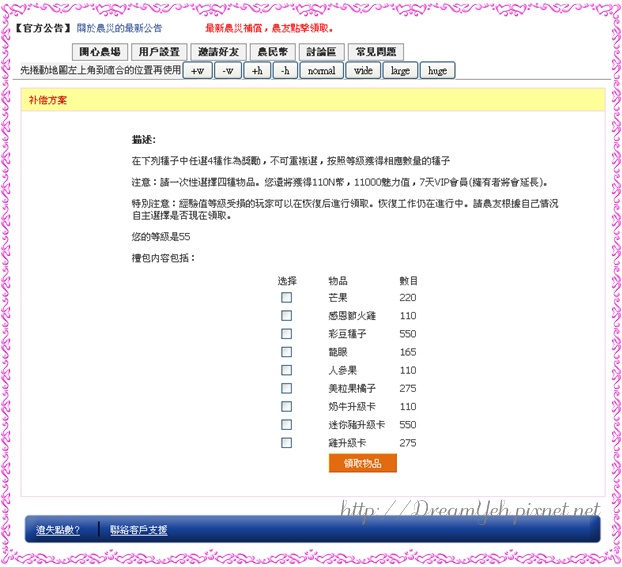
Task: Check the 迷你豬升級卡 checkbox
Action: coord(286,425)
